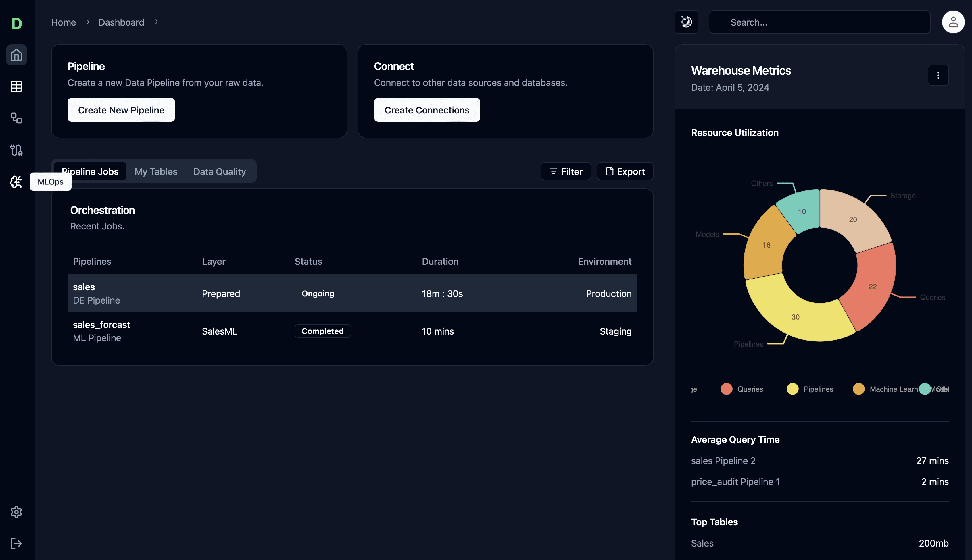Open application Settings from sidebar gear

(x=17, y=512)
